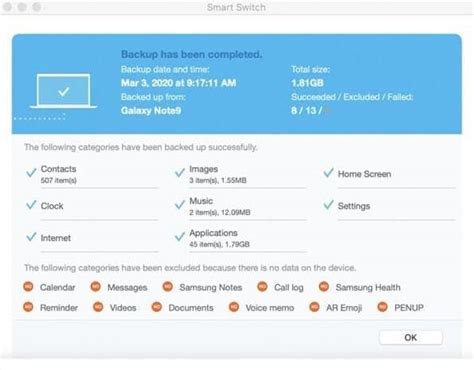Image resolution: width=474 pixels, height=370 pixels.
Task: Click the orange excluded icon beside Reminder
Action: (x=28, y=307)
